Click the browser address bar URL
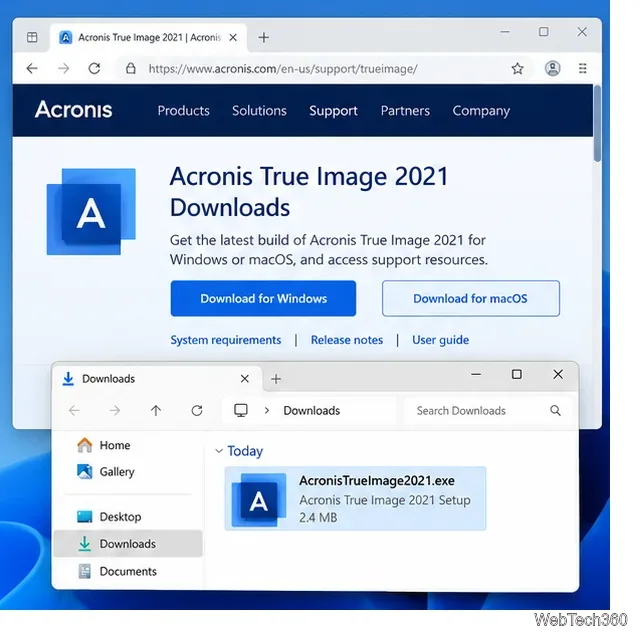642x642 pixels. pos(283,69)
